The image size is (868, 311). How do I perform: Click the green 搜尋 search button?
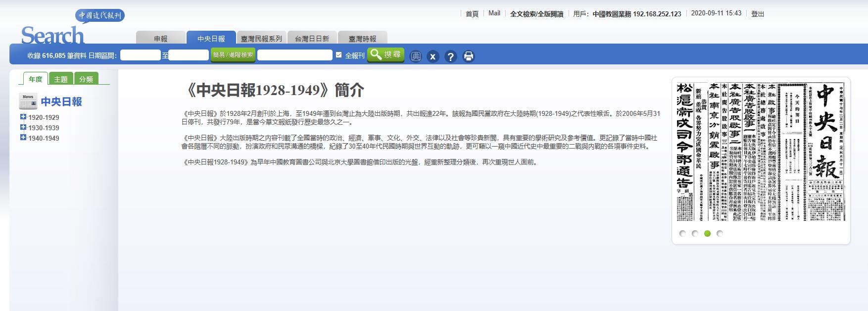pos(386,54)
